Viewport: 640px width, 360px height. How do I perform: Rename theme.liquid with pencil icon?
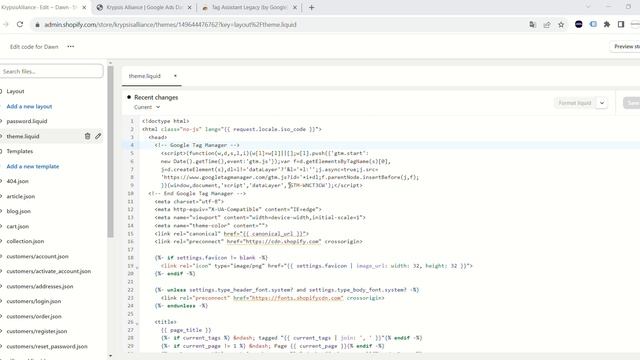(x=98, y=136)
